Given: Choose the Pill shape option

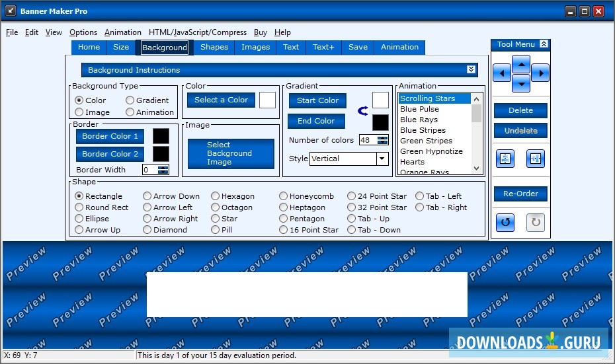Looking at the screenshot, I should [222, 230].
